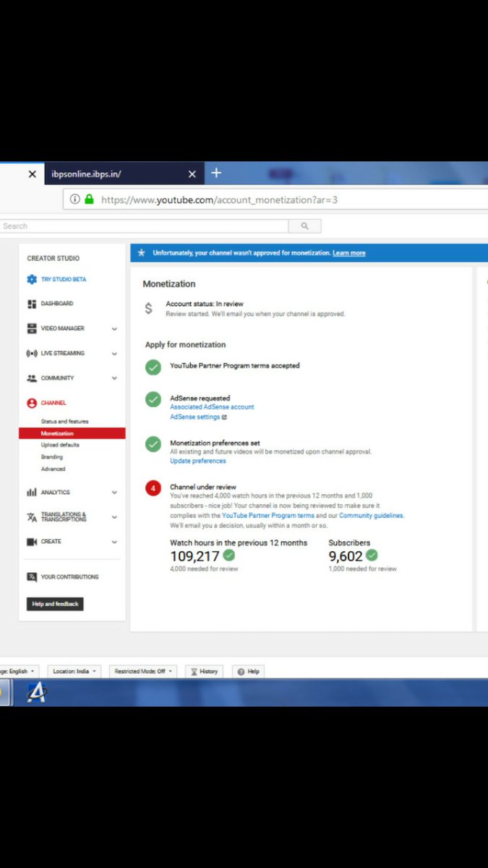Click the CREATOR STUDIO heading
The image size is (488, 868).
click(x=53, y=258)
